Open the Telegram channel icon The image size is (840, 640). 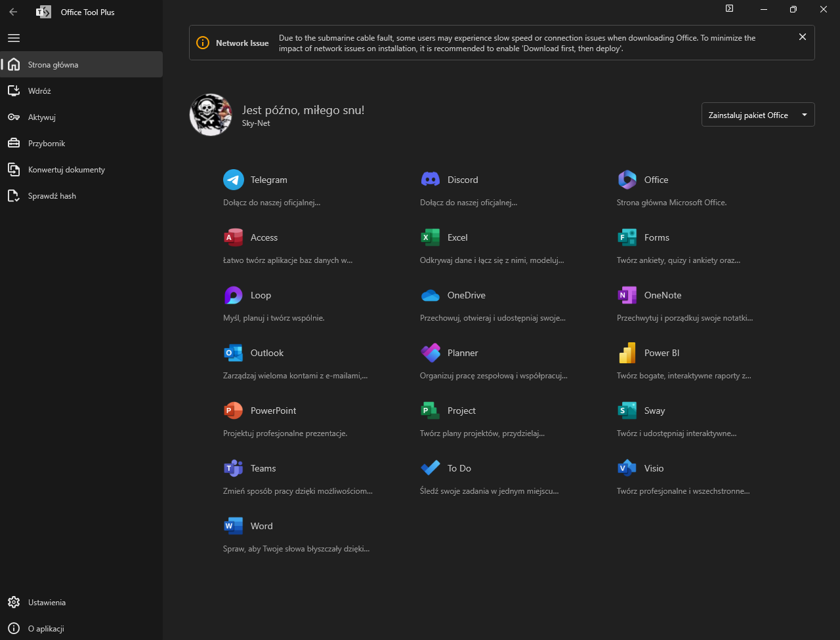click(234, 180)
